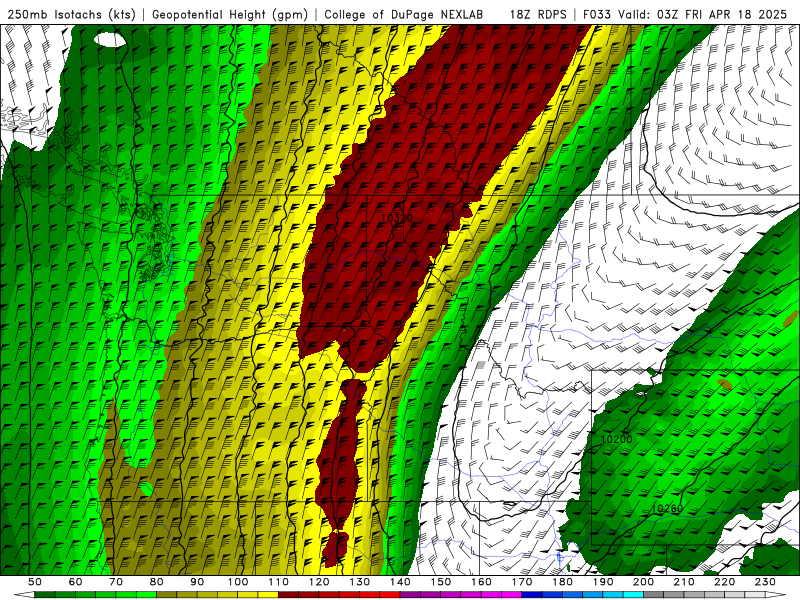The image size is (800, 600).
Task: Click the dark blue colorbar swatch right of 170
Action: pyautogui.click(x=532, y=595)
